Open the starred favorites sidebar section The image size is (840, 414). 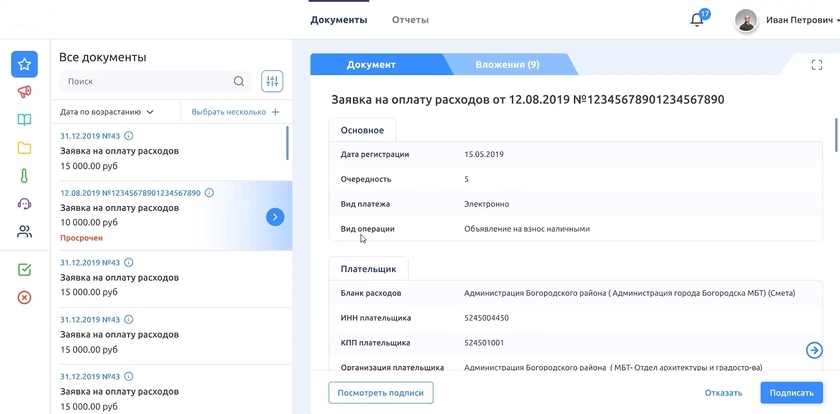point(24,64)
